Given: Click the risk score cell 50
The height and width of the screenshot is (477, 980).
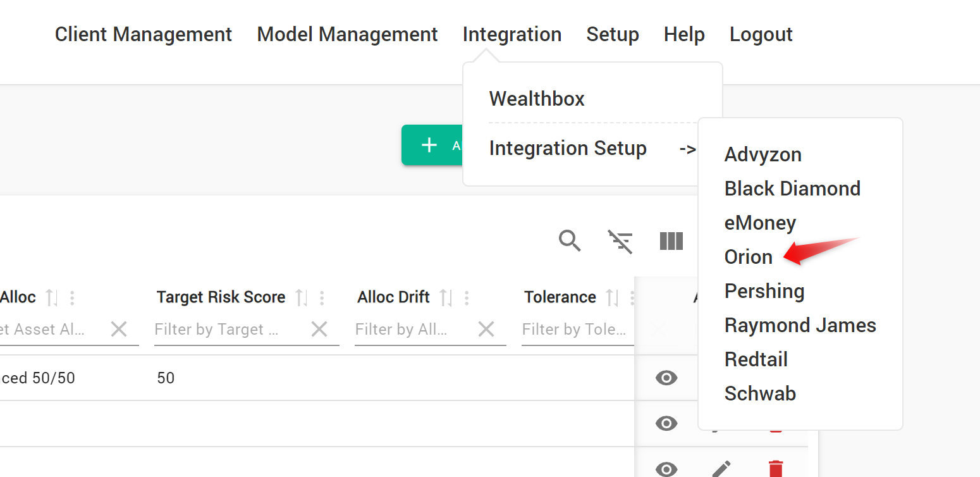Looking at the screenshot, I should click(166, 378).
